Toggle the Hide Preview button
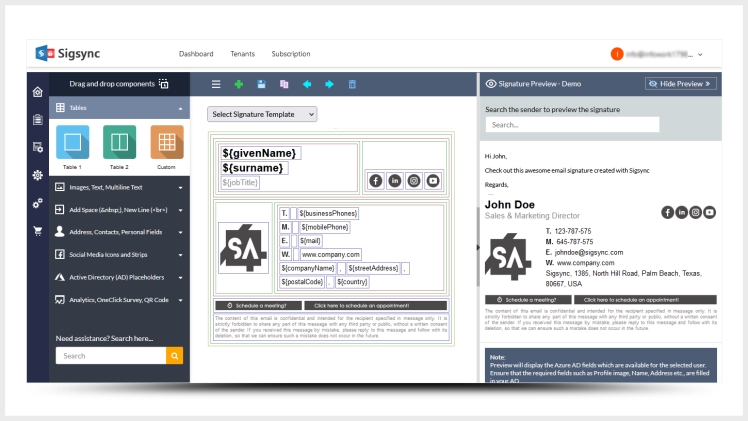The height and width of the screenshot is (421, 748). point(680,84)
